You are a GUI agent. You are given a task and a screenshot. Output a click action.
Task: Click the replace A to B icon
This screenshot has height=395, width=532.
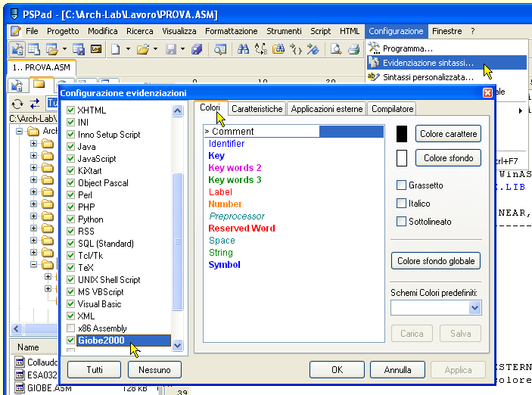(261, 49)
